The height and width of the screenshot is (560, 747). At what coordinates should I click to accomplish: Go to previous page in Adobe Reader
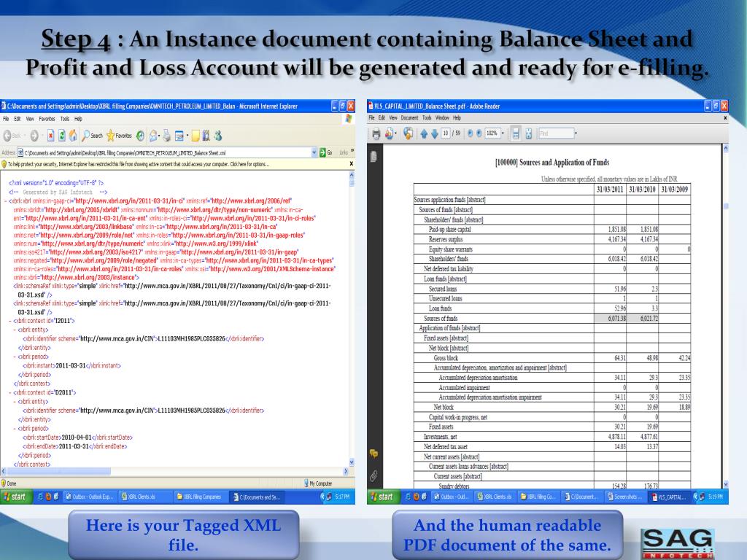[424, 134]
